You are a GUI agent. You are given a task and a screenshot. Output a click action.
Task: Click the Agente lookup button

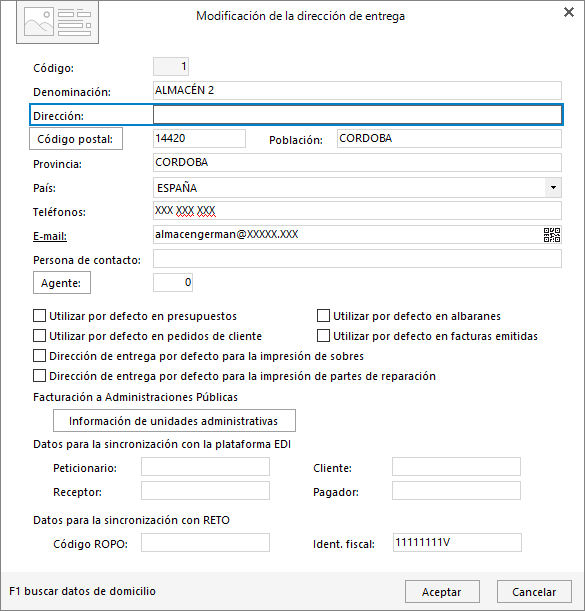click(x=62, y=283)
